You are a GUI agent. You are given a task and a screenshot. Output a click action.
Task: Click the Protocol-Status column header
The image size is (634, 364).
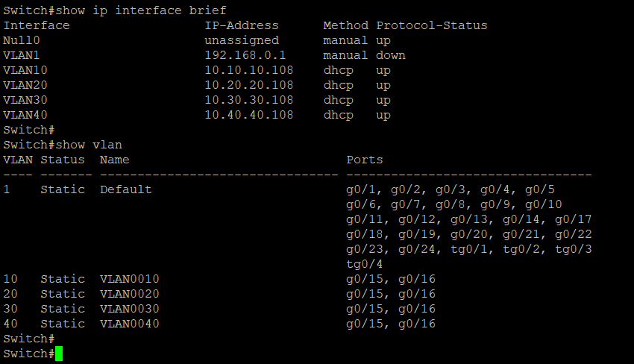click(432, 25)
